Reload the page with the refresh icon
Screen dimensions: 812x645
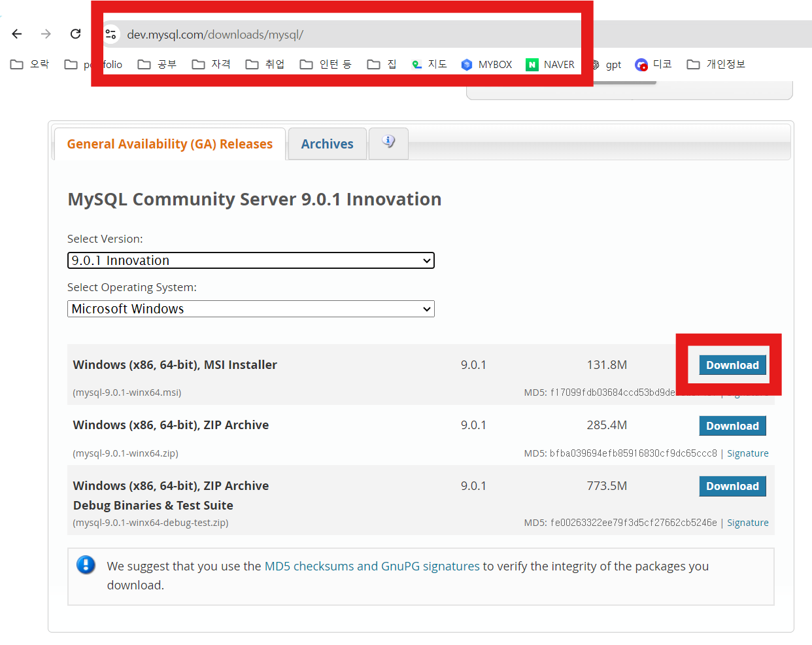point(76,34)
